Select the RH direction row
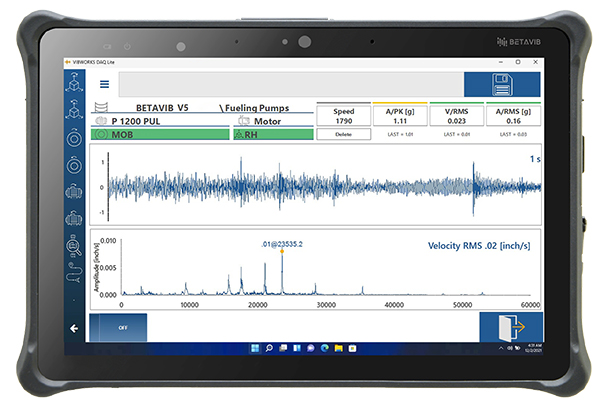Screen dimensions: 600x405 pyautogui.click(x=273, y=134)
